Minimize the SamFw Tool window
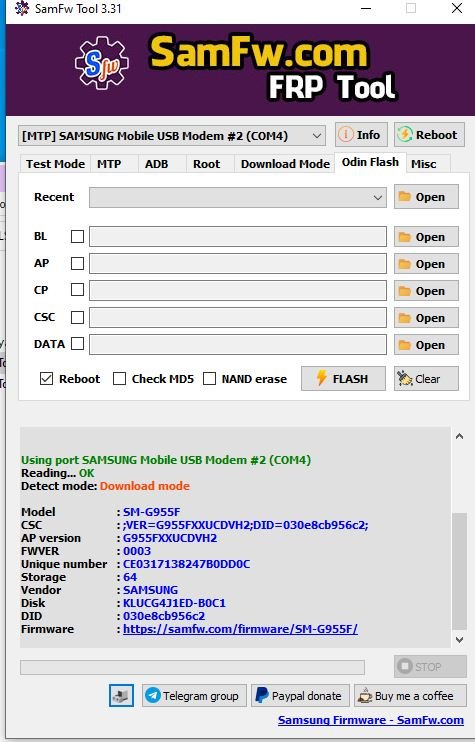Image resolution: width=475 pixels, height=742 pixels. (365, 9)
